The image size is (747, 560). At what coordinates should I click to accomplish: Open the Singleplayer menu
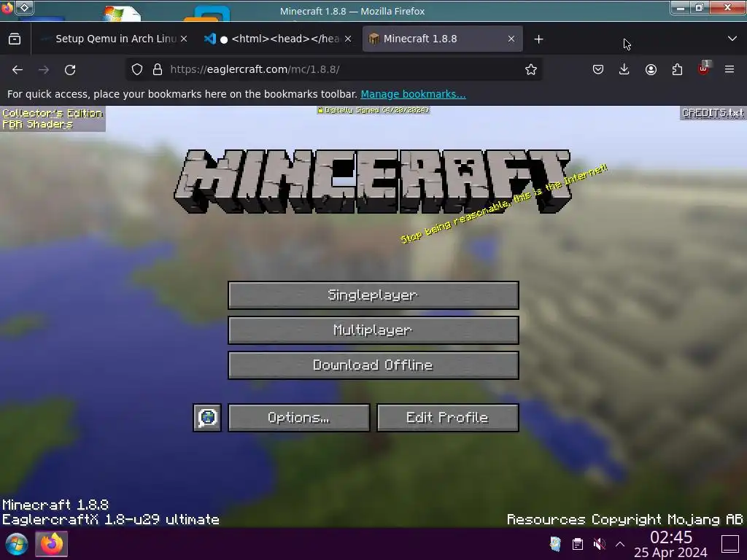tap(373, 295)
